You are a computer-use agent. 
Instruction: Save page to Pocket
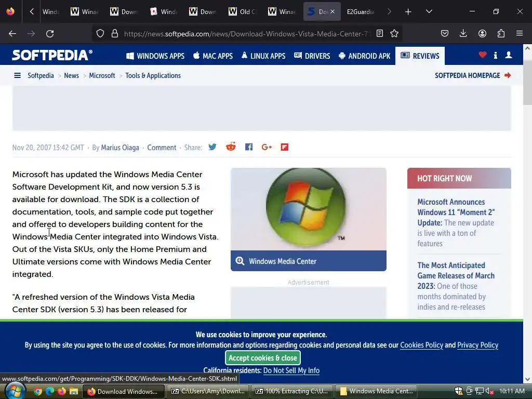445,34
